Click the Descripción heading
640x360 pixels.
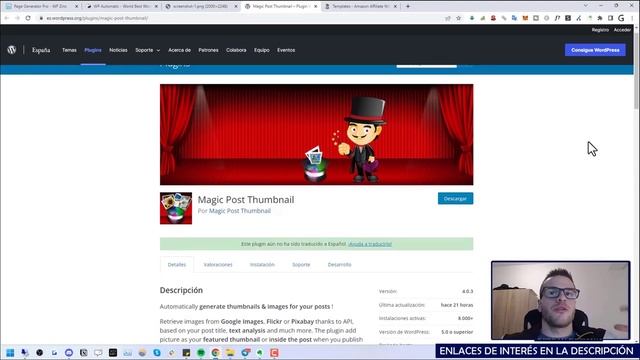click(x=181, y=290)
